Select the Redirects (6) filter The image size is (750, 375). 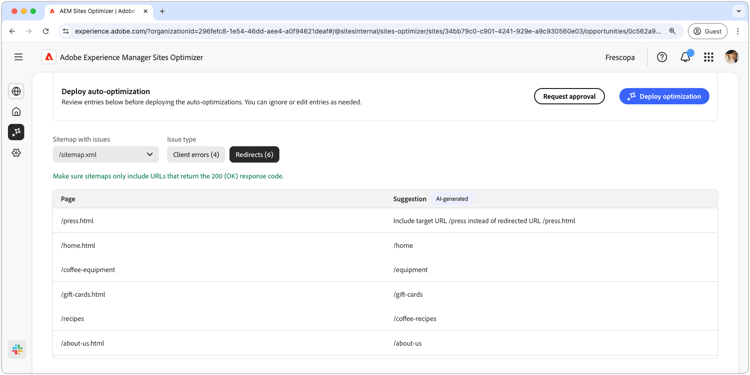coord(254,154)
